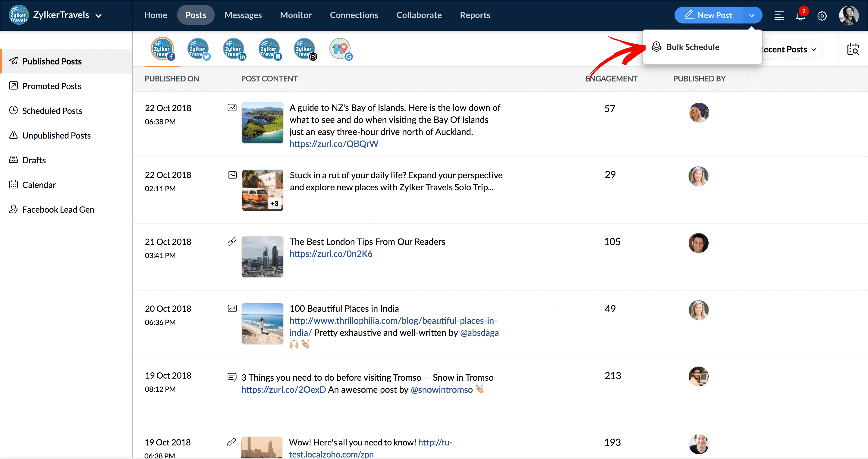Click the Calendar sidebar icon
The width and height of the screenshot is (868, 459).
tap(14, 184)
